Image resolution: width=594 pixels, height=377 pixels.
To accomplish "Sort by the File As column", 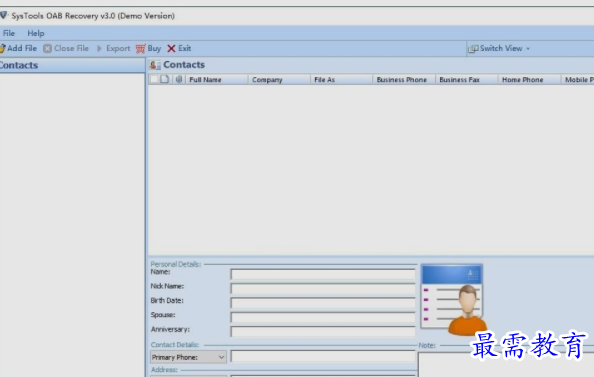I will (341, 80).
